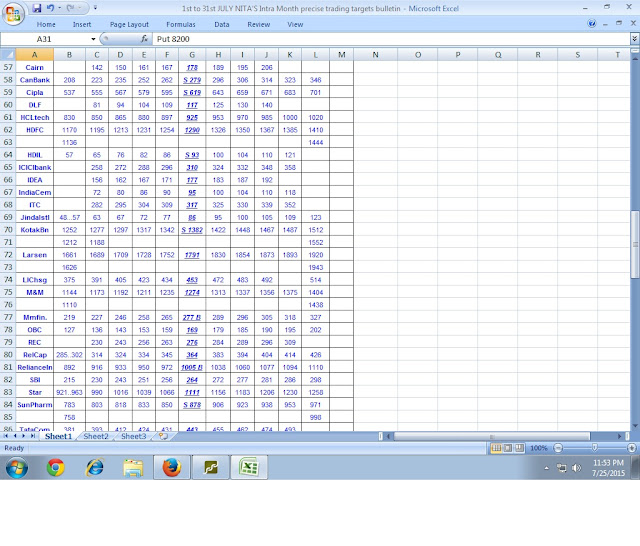
Task: Click the vertical scrollbar thumb
Action: 635,244
